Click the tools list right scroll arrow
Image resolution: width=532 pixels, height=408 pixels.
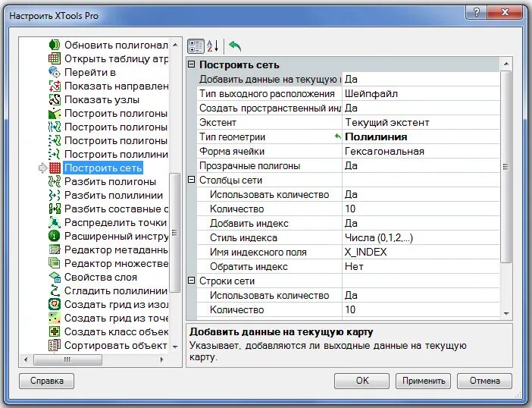(162, 359)
